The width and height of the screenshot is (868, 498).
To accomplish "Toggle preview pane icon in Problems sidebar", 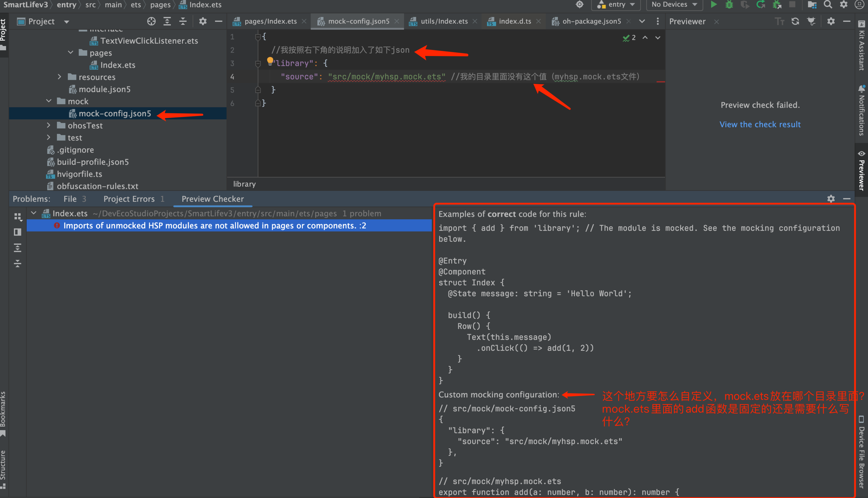I will coord(18,232).
